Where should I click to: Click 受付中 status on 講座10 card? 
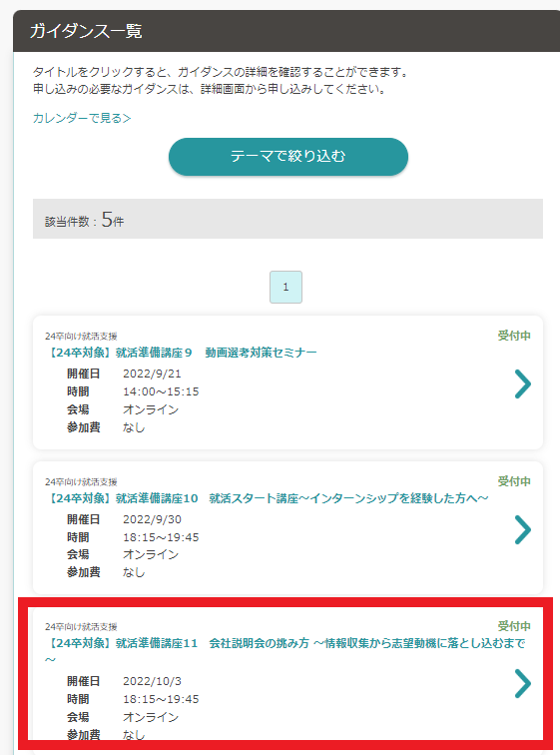coord(514,481)
